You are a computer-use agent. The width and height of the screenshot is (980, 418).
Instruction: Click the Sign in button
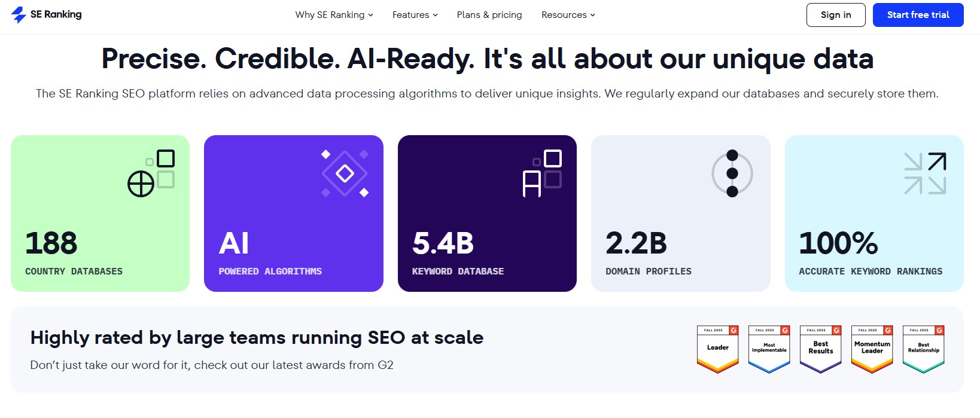point(835,15)
